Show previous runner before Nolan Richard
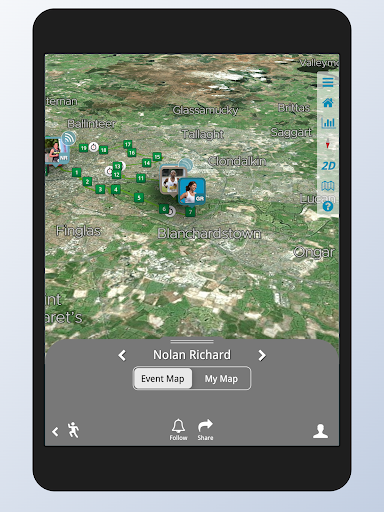Viewport: 384px width, 512px height. point(122,355)
